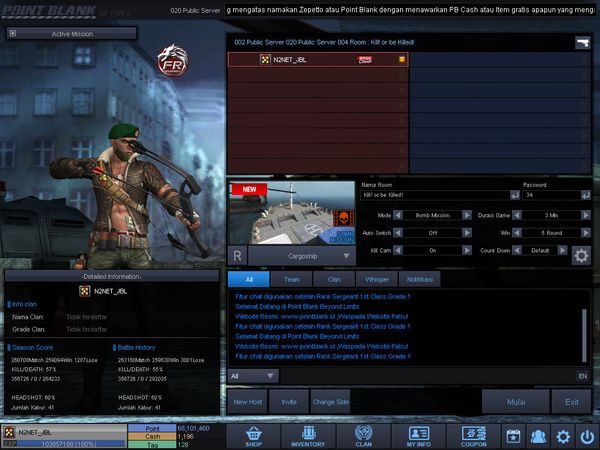Switch to the Whisper chat tab
The width and height of the screenshot is (600, 450).
[377, 279]
